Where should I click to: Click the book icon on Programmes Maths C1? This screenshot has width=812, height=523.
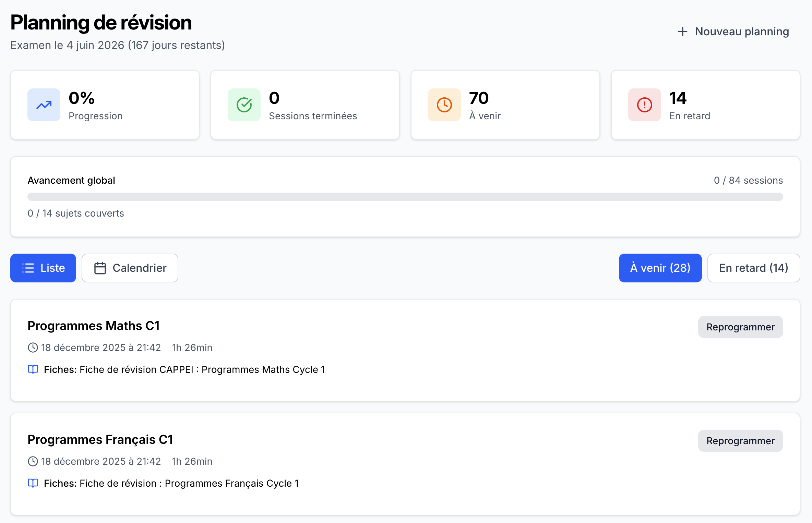33,369
